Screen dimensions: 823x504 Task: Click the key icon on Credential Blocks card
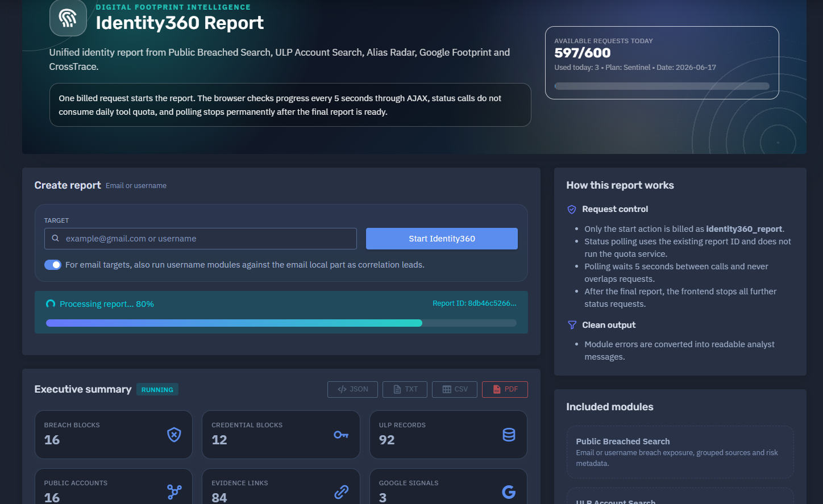tap(341, 435)
